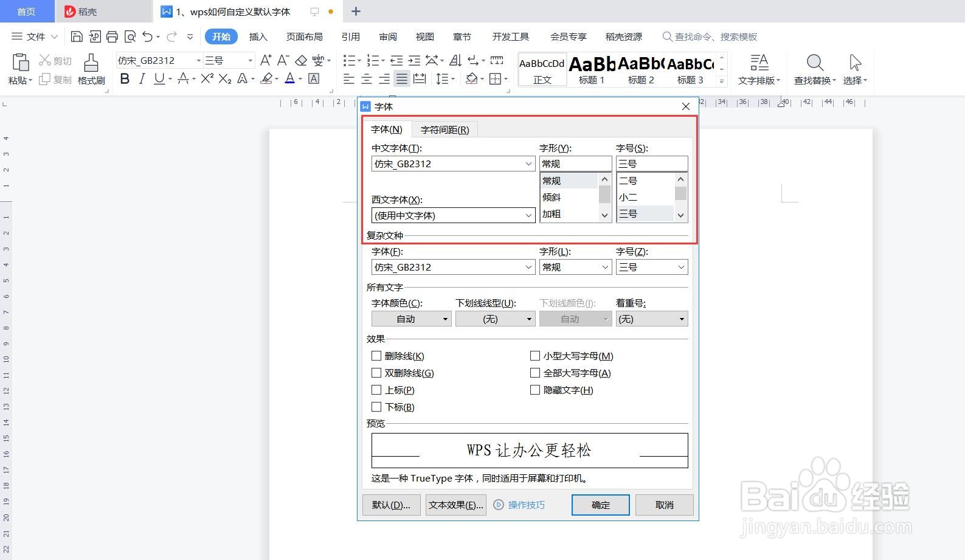Click the 文本效果(E)... button

click(456, 505)
